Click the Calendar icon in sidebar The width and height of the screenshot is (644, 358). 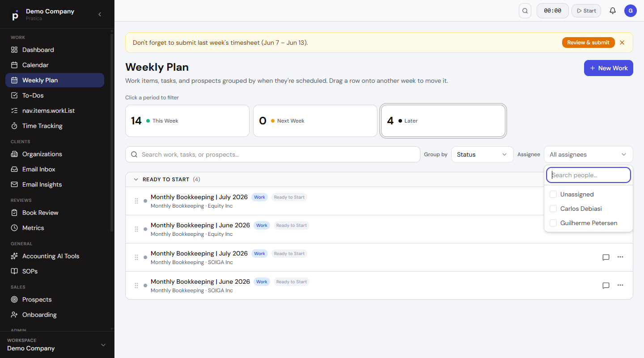coord(14,65)
